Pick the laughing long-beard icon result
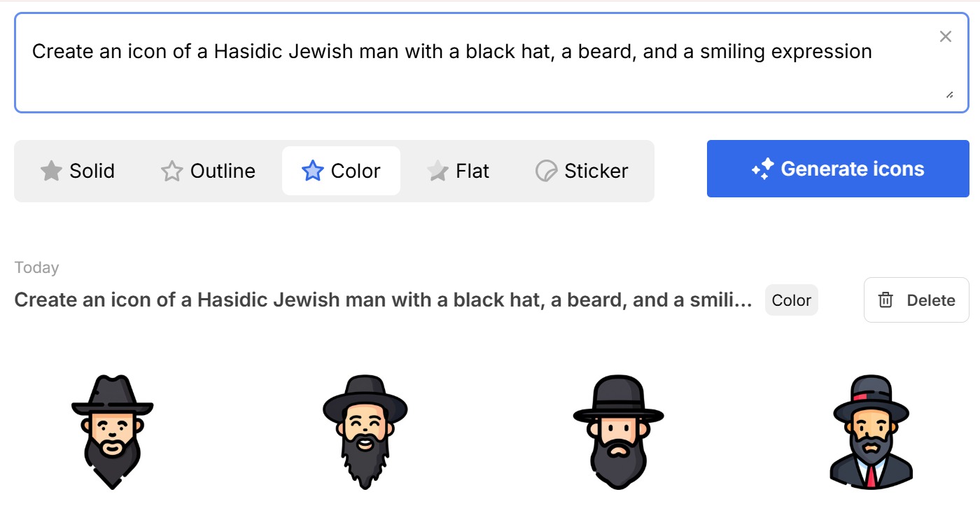The width and height of the screenshot is (980, 527). click(x=365, y=431)
